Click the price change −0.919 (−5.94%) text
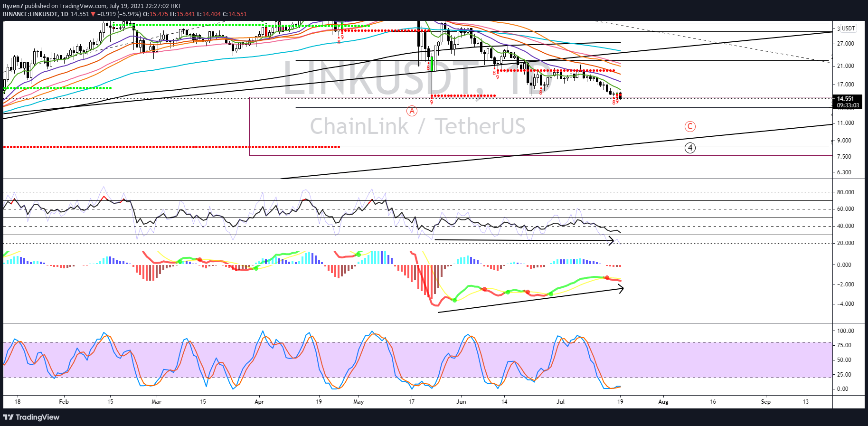Viewport: 868px width, 426px height. pyautogui.click(x=119, y=14)
